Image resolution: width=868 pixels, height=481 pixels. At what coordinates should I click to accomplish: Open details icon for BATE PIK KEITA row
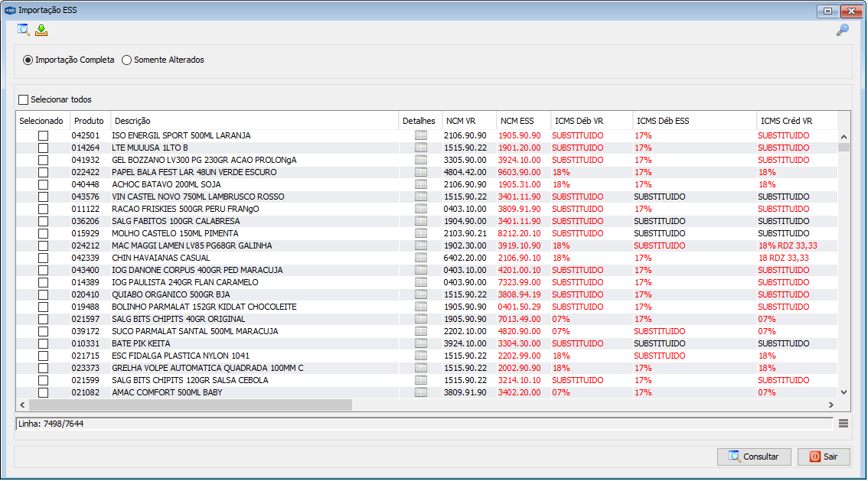(x=421, y=343)
